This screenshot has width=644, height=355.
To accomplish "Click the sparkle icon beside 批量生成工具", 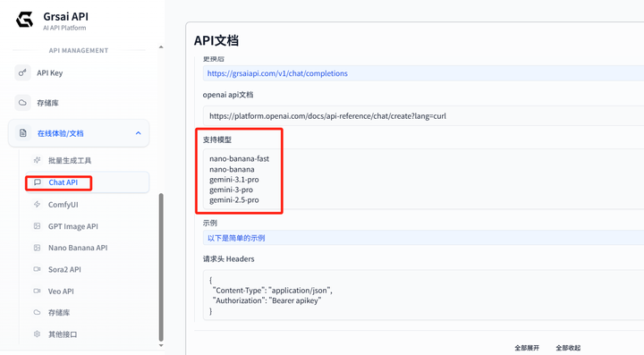I will point(37,160).
